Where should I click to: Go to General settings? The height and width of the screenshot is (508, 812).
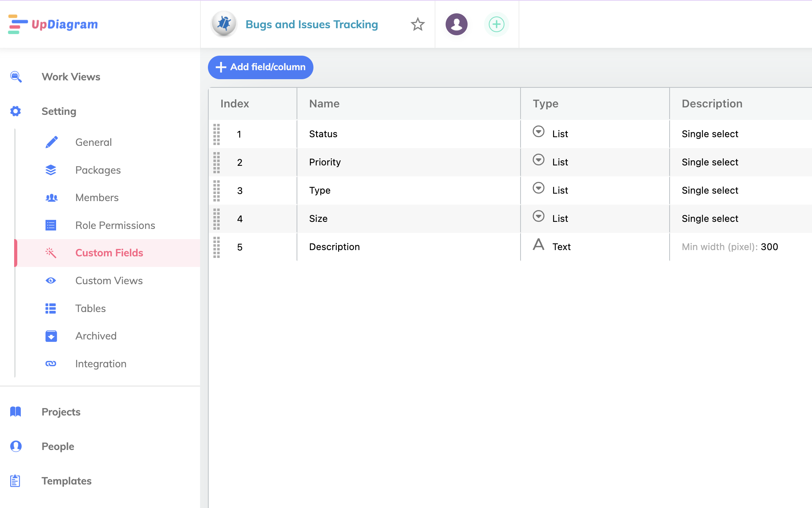[x=94, y=142]
